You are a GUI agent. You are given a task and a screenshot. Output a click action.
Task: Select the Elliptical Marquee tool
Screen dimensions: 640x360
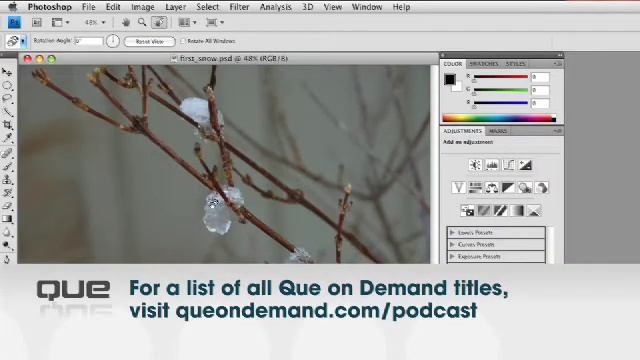(x=7, y=86)
